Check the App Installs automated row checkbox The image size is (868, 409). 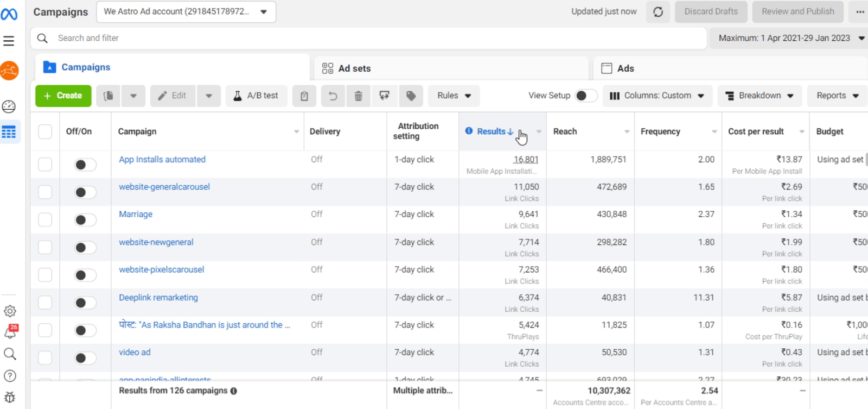45,165
